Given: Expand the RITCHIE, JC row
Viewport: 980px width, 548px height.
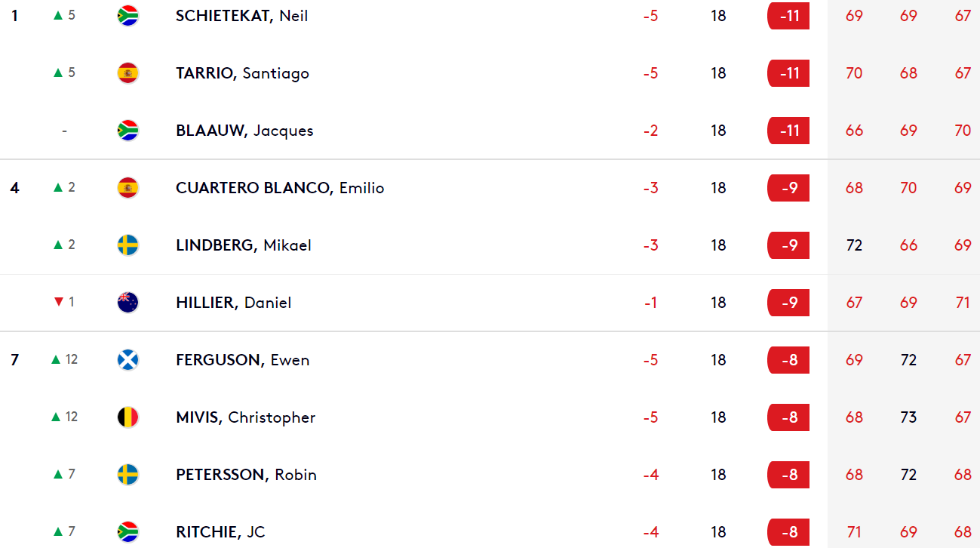Looking at the screenshot, I should click(490, 531).
